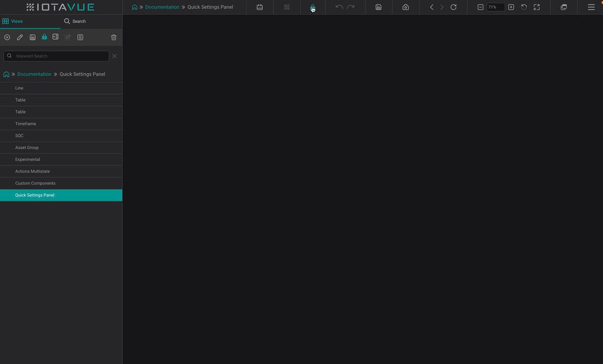The height and width of the screenshot is (364, 603).
Task: Click the share/permissions icon in sidebar toolbar
Action: tap(55, 37)
